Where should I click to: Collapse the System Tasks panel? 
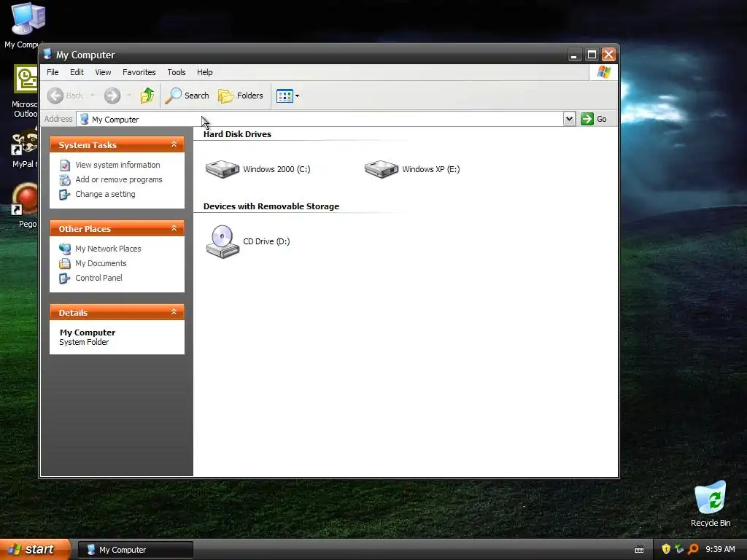[174, 144]
